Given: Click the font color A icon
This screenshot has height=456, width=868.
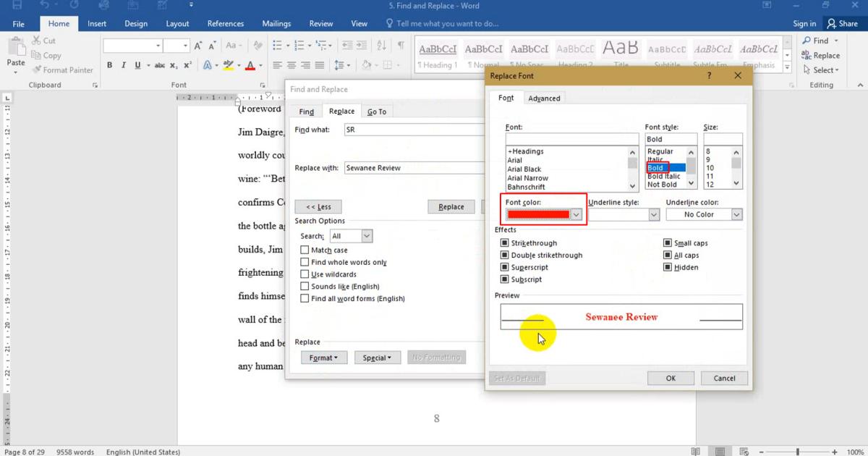Looking at the screenshot, I should (250, 65).
